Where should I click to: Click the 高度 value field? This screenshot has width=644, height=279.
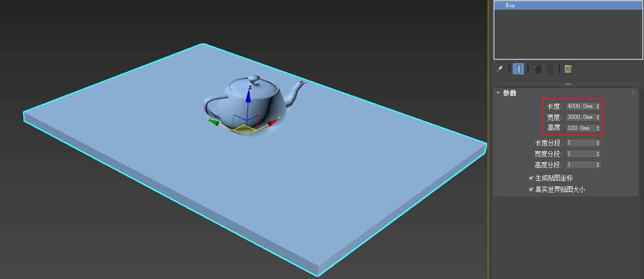[x=580, y=128]
